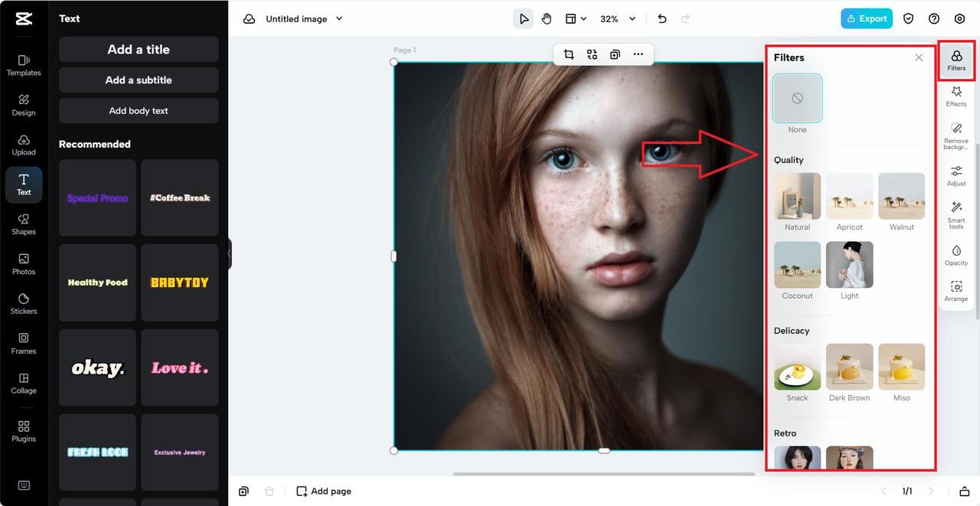The image size is (980, 506).
Task: Click Add a title button
Action: point(139,49)
